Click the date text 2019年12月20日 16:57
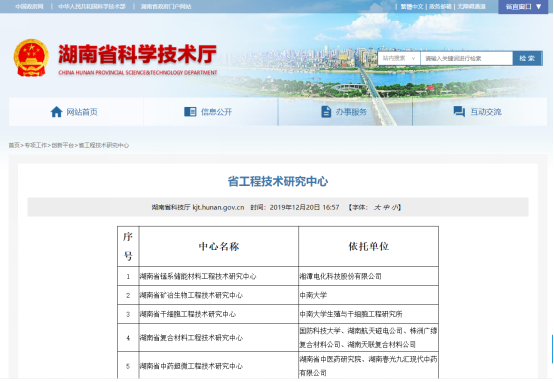Viewport: 554px width, 382px height. pos(304,207)
